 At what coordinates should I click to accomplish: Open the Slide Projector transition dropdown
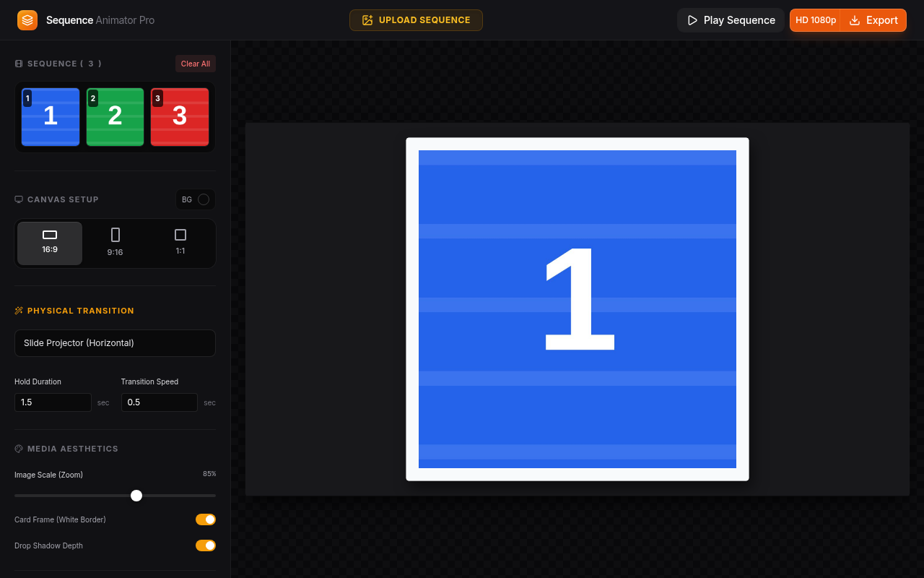pos(115,343)
